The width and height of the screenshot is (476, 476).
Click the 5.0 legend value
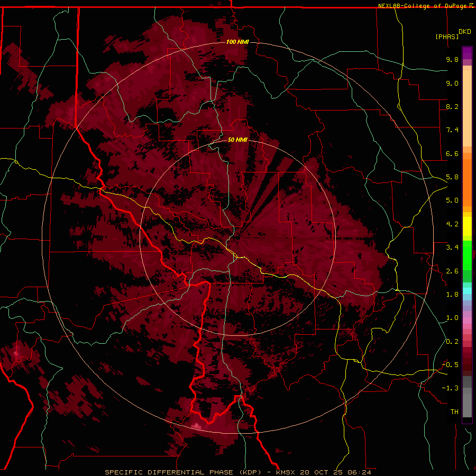click(452, 200)
